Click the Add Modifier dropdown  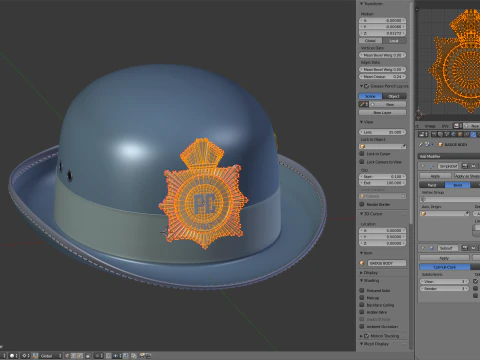[449, 156]
